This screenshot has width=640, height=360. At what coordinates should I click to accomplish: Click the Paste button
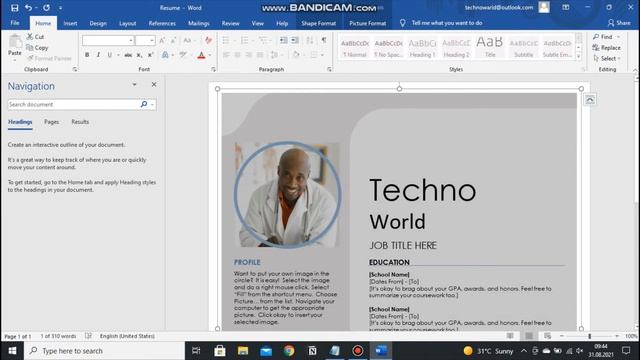point(15,46)
